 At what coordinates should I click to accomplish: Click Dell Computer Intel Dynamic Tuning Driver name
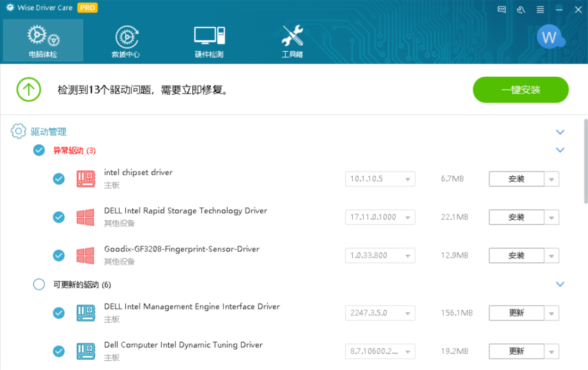click(x=183, y=345)
